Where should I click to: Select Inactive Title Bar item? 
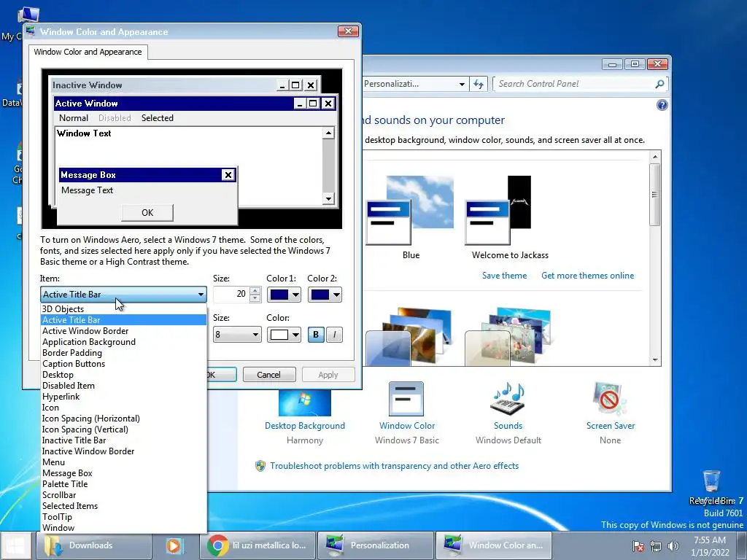pos(124,440)
